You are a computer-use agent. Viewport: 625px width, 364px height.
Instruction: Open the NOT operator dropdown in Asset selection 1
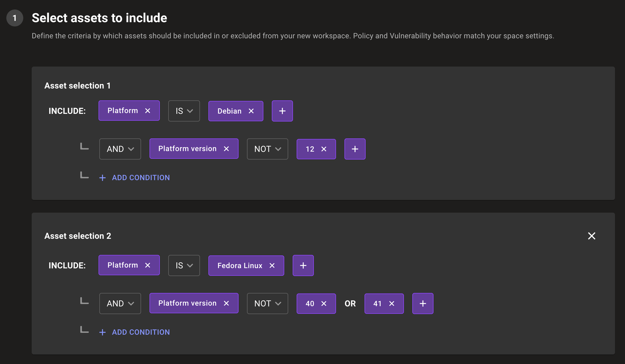click(267, 149)
